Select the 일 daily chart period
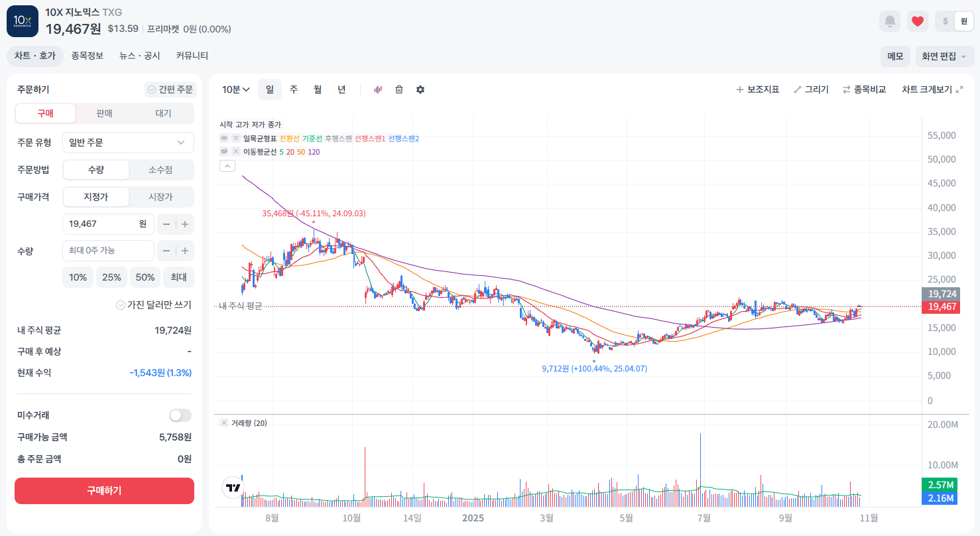This screenshot has width=980, height=536. pyautogui.click(x=270, y=90)
